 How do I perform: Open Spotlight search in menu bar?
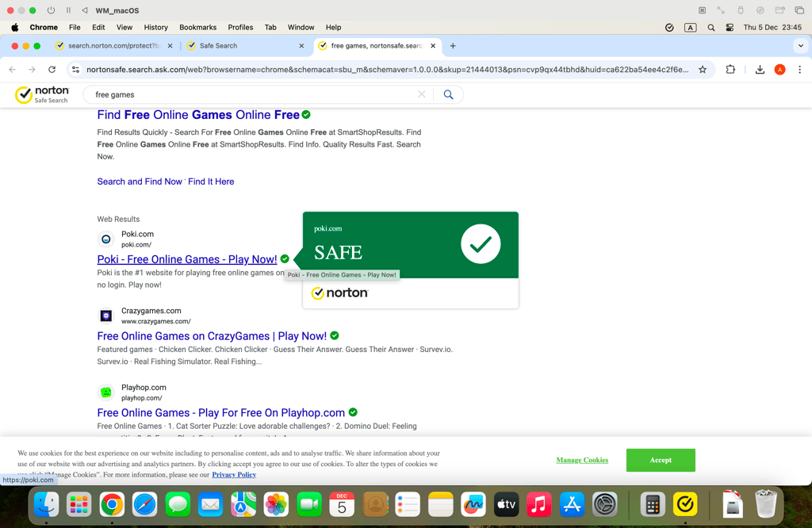(711, 28)
